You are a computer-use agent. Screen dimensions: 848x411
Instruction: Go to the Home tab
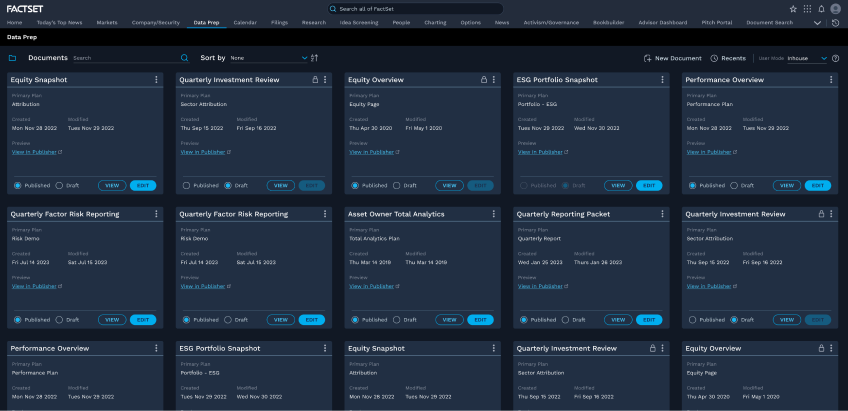(x=15, y=23)
